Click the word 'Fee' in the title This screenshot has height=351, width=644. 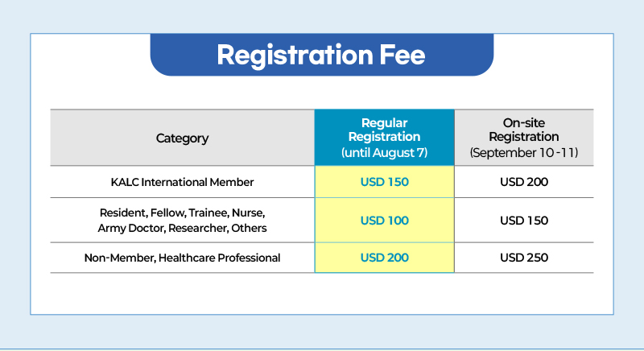click(402, 55)
